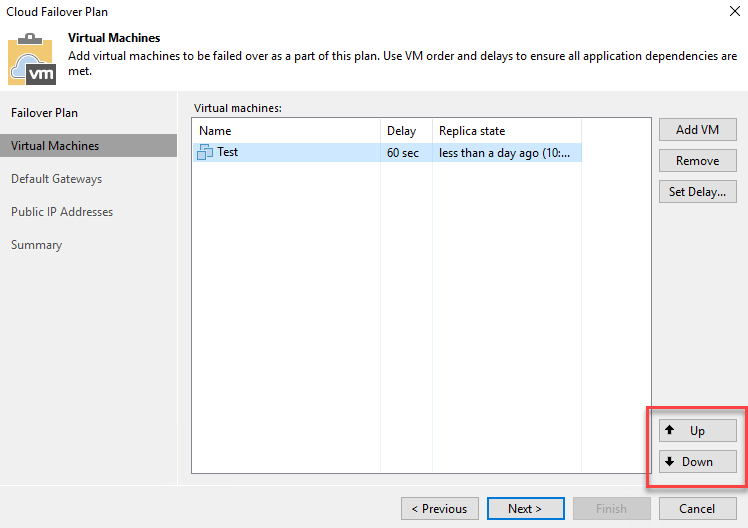
Task: Jump to the Summary step
Action: click(x=36, y=245)
